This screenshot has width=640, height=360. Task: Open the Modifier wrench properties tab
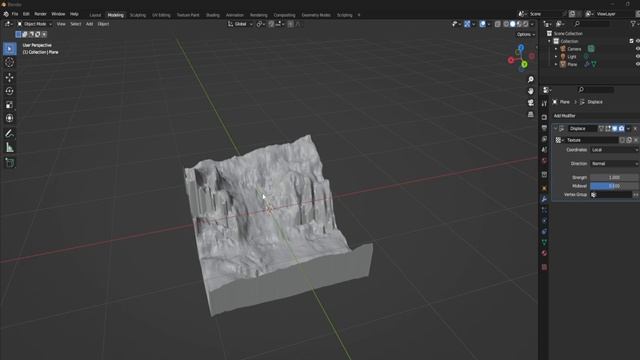click(x=544, y=199)
